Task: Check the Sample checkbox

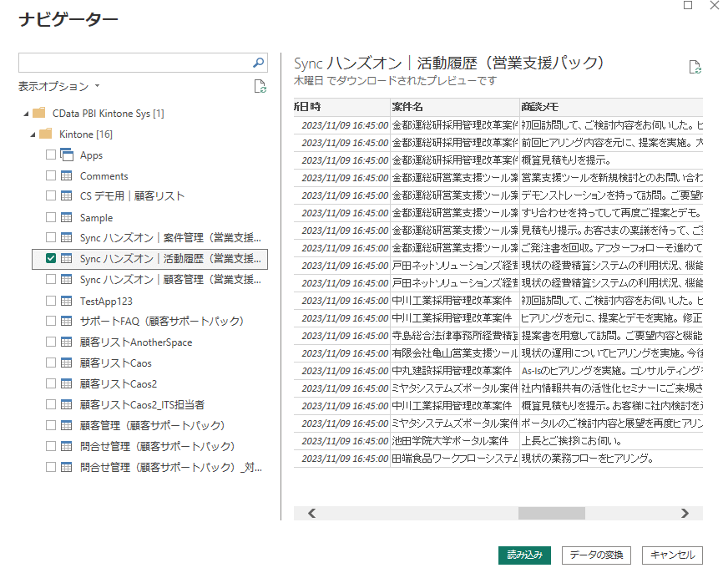Action: (x=51, y=217)
